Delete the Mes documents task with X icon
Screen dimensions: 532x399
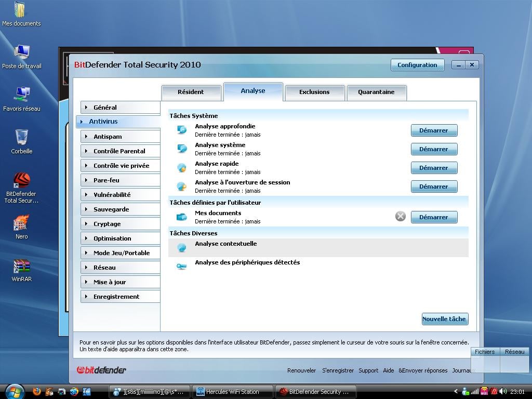pos(401,216)
